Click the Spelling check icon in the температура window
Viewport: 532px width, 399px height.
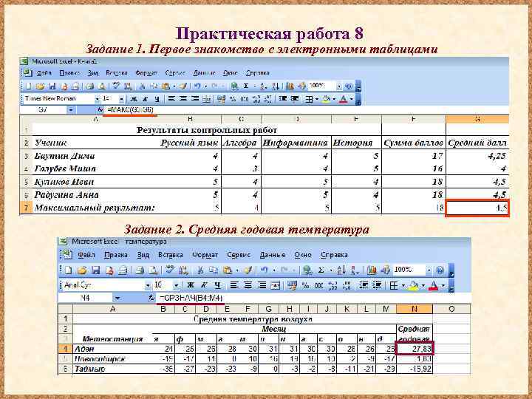[x=170, y=270]
